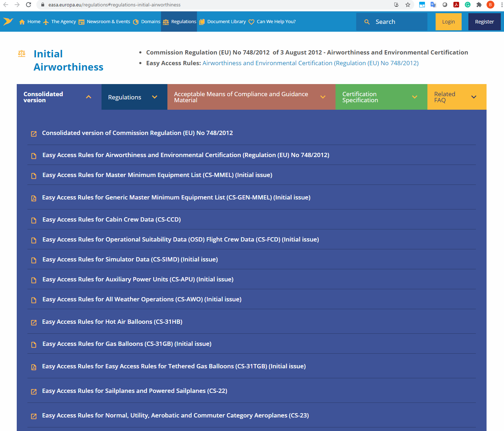Click the Regulations scales icon in navbar
The height and width of the screenshot is (431, 504).
(x=166, y=22)
